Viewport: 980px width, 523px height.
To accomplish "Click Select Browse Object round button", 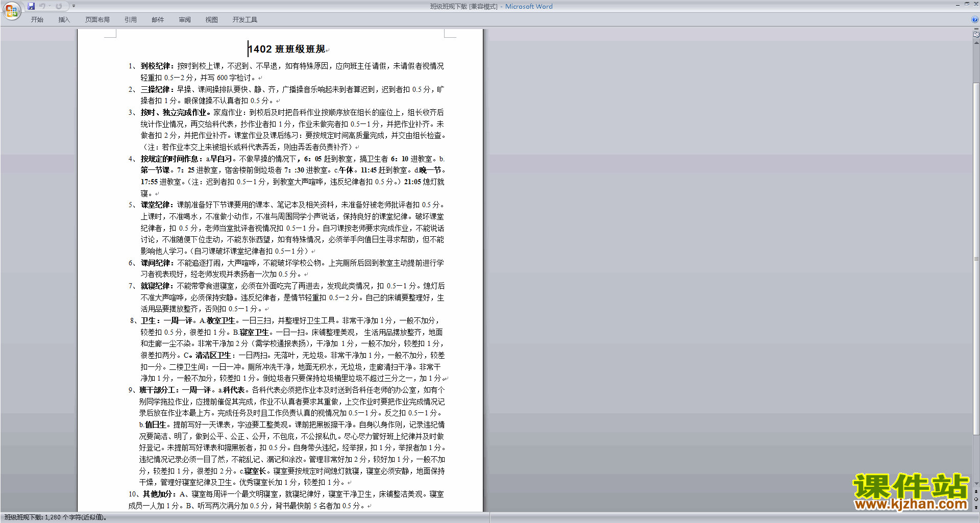I will pos(976,499).
